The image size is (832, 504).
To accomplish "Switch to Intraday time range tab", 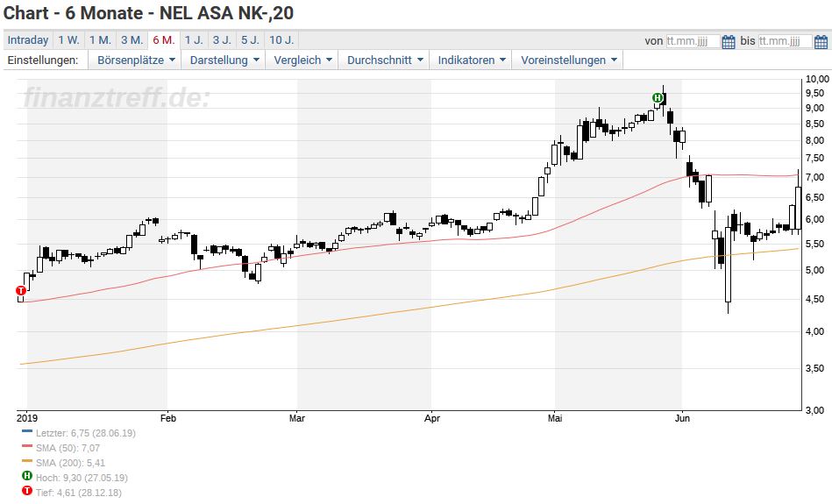I will (x=28, y=40).
